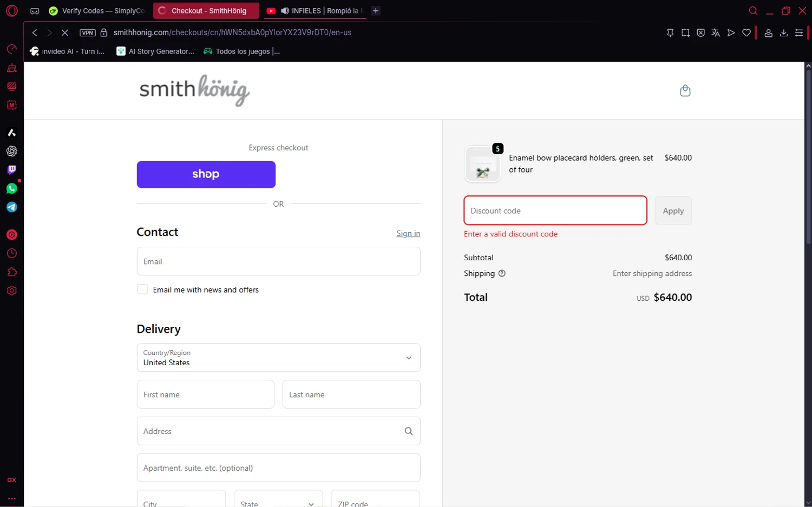Click the ZIP code field
This screenshot has height=507, width=812.
pos(375,498)
